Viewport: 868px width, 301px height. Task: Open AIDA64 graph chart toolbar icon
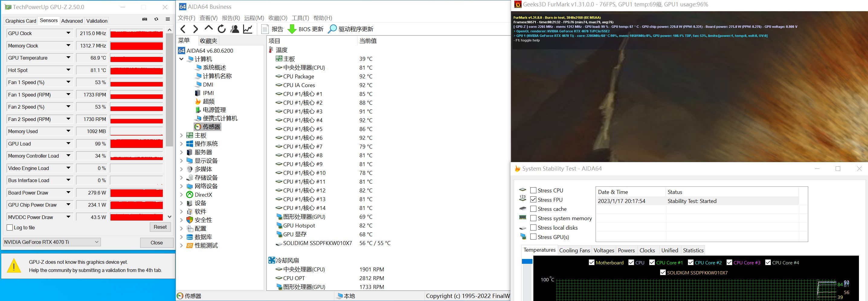click(248, 29)
